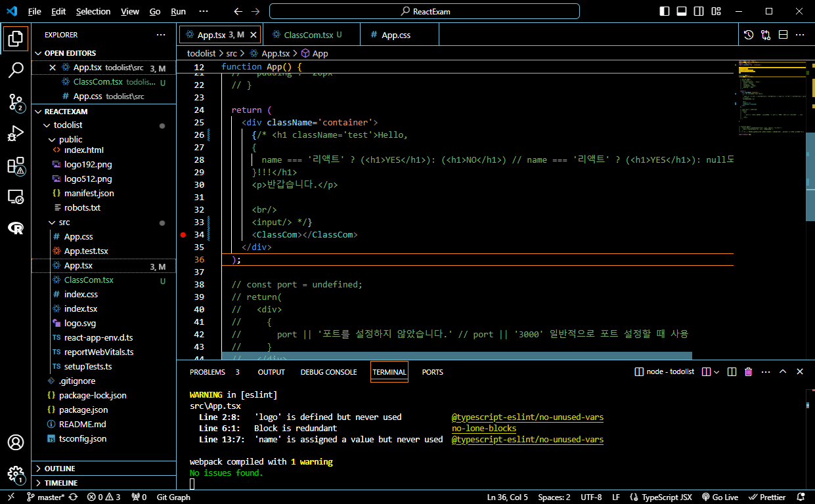Start Go Live server from status bar

pyautogui.click(x=720, y=497)
